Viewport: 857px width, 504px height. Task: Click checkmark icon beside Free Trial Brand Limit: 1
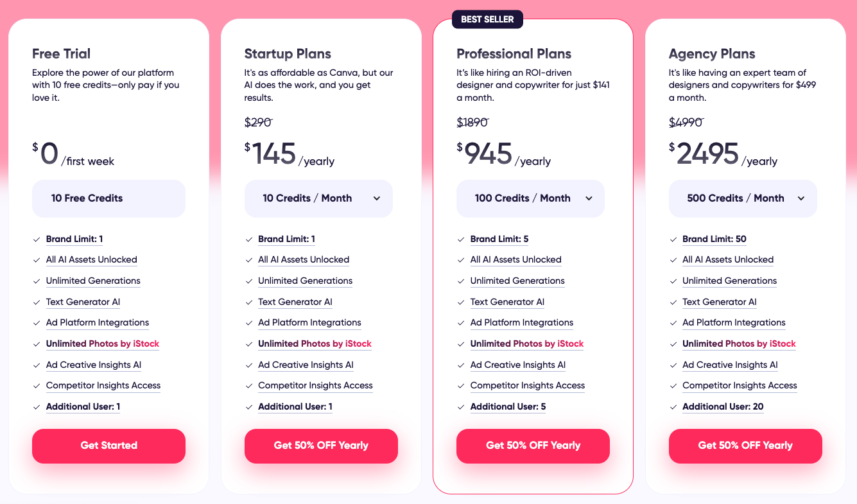37,239
